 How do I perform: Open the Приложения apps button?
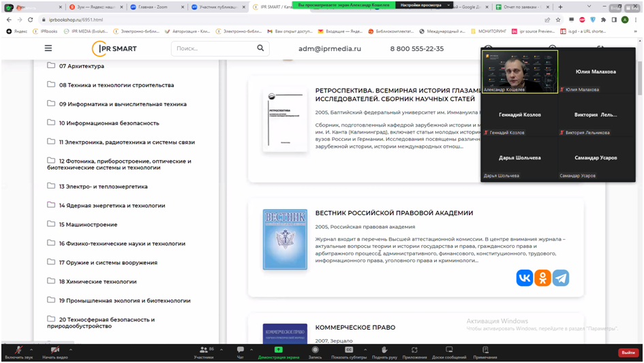(414, 352)
